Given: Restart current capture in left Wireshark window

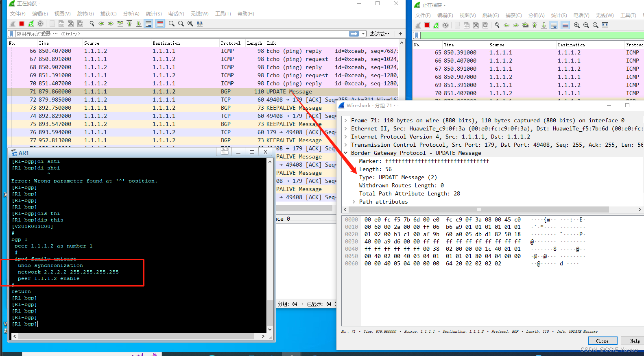Looking at the screenshot, I should (x=31, y=24).
